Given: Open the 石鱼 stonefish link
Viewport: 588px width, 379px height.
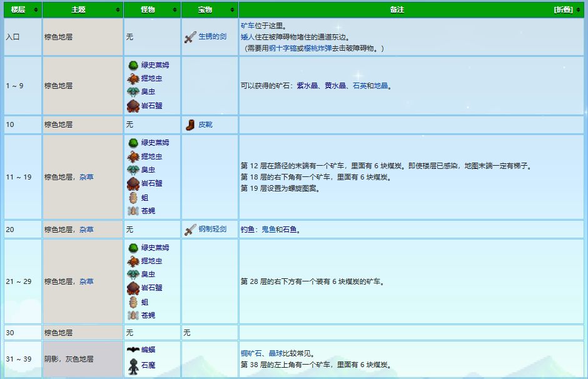Looking at the screenshot, I should click(290, 230).
